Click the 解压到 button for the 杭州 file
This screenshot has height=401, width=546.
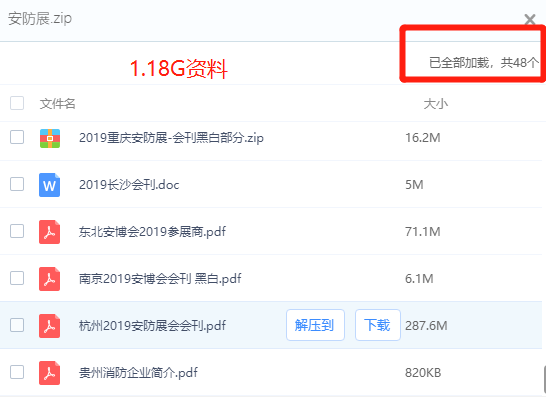pos(315,325)
